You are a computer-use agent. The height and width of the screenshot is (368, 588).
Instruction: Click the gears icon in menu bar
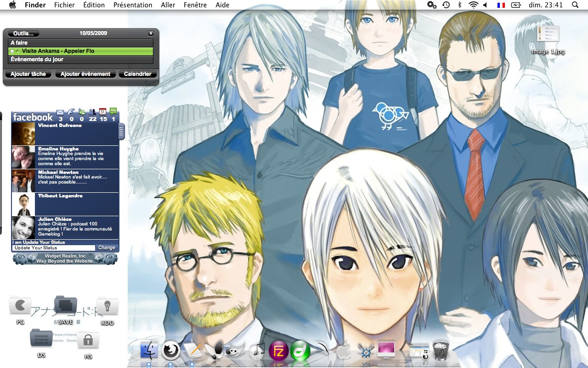coord(432,5)
